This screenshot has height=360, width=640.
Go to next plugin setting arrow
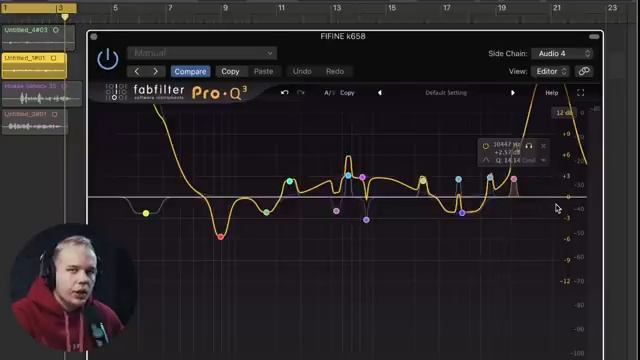156,71
